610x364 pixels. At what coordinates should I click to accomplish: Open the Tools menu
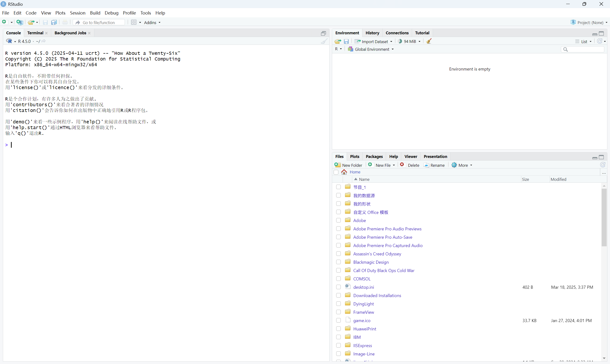click(145, 13)
